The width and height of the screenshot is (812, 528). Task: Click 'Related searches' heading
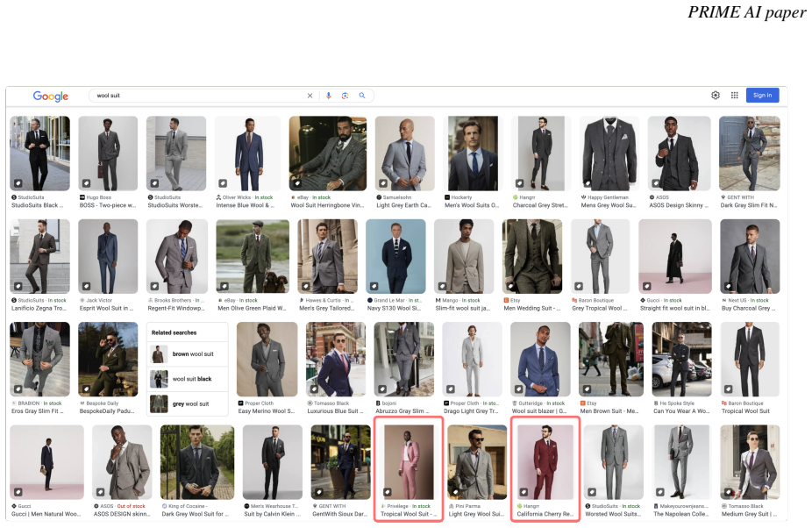(174, 332)
